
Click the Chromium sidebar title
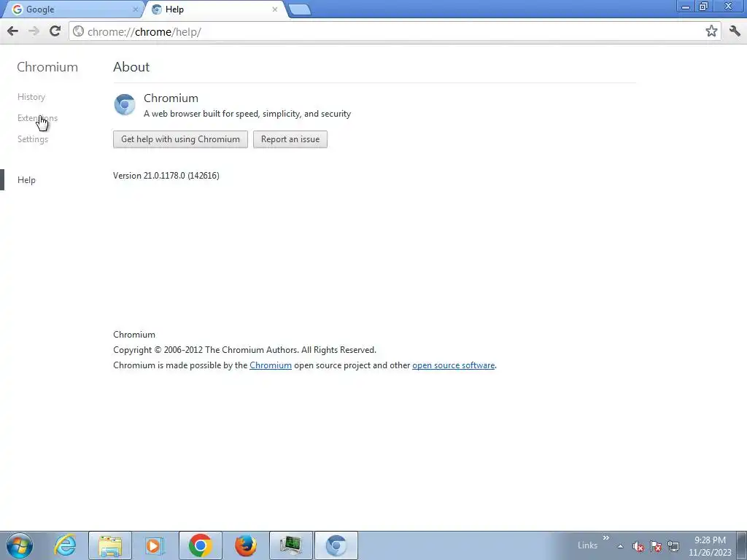point(47,66)
